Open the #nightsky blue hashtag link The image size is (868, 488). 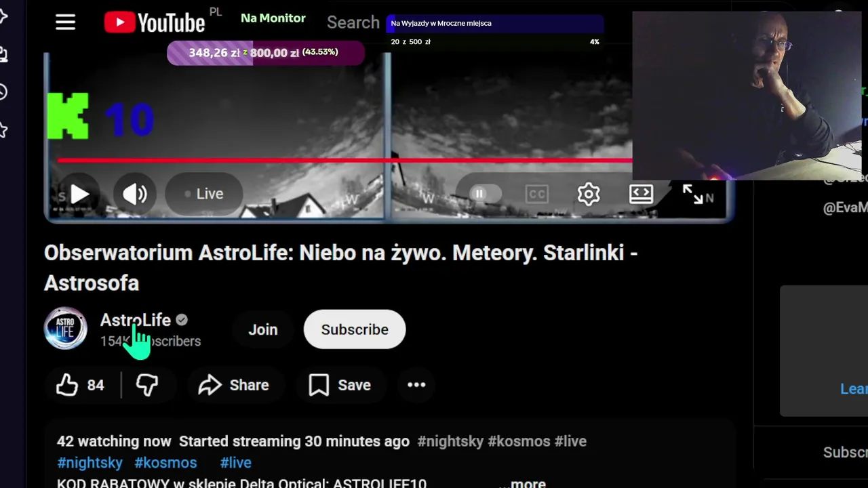click(90, 463)
